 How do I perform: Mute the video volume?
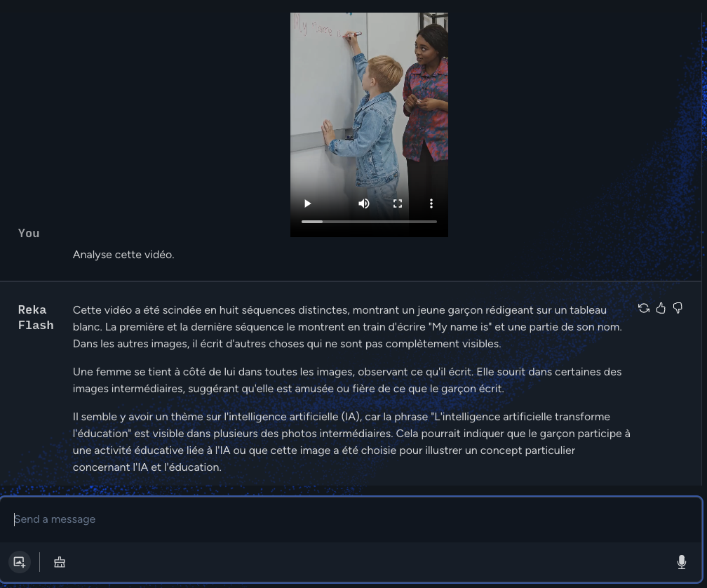point(363,203)
